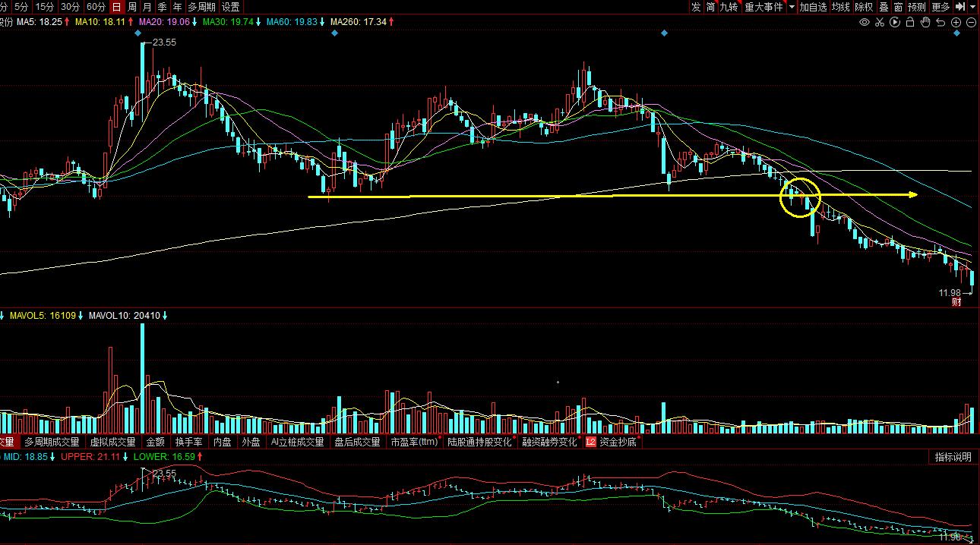The height and width of the screenshot is (545, 980).
Task: Open the 设置 settings button
Action: [x=231, y=7]
